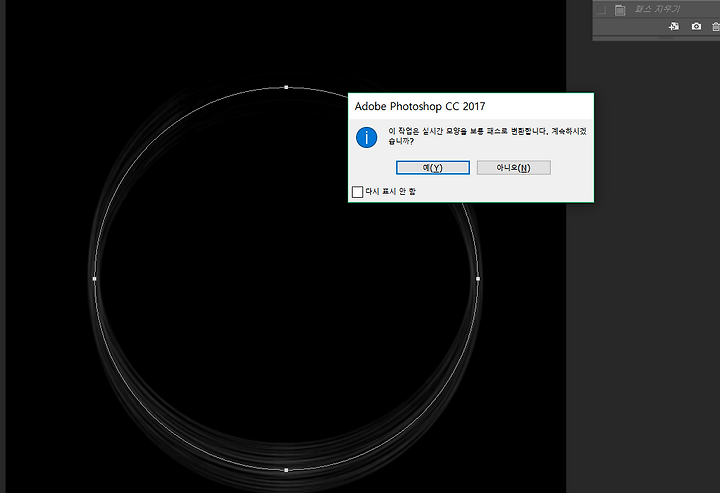Select the left anchor point of ellipse path

tap(95, 279)
